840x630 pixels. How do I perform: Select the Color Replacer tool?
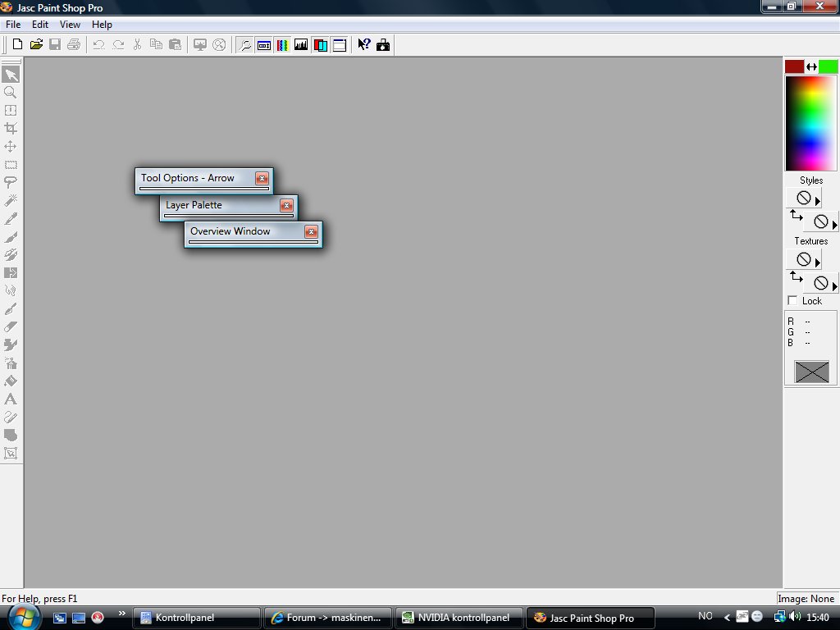tap(11, 272)
